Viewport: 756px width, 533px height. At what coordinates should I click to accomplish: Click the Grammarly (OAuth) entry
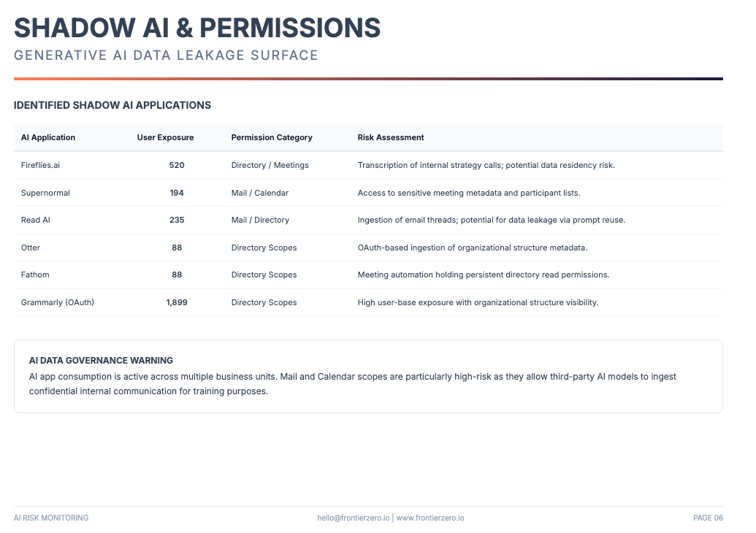(58, 302)
